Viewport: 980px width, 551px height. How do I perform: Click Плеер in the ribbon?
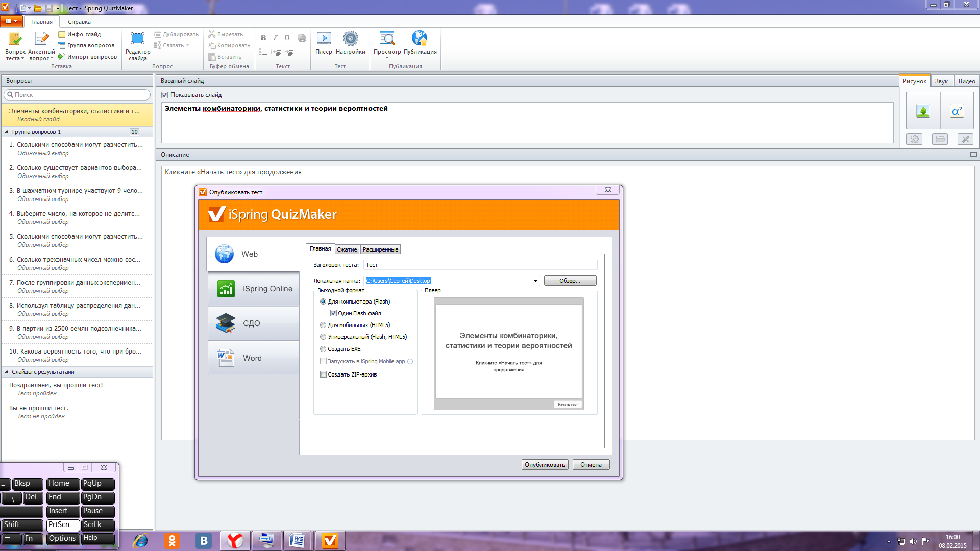[324, 43]
